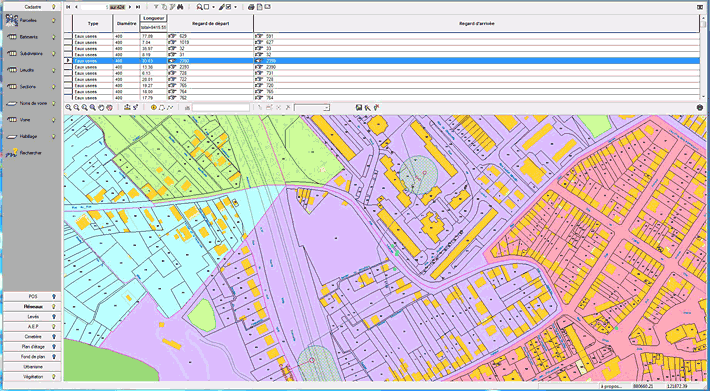Go to the previous record in the table navigator
This screenshot has height=391, width=710.
coord(76,7)
